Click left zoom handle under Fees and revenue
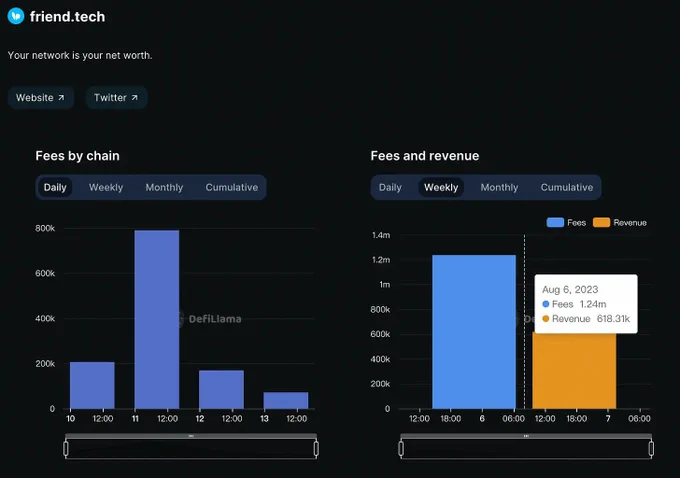The image size is (680, 478). click(401, 449)
